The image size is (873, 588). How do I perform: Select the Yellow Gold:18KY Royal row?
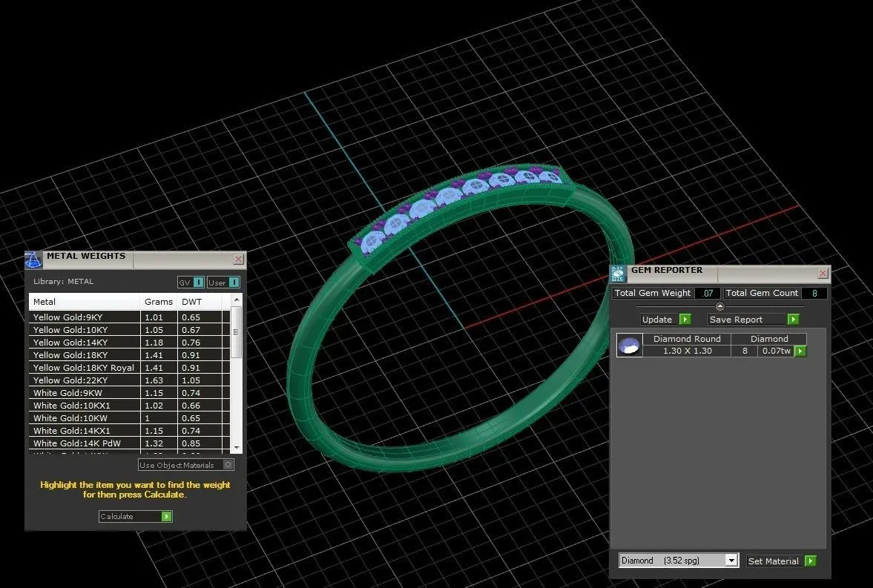[x=129, y=368]
